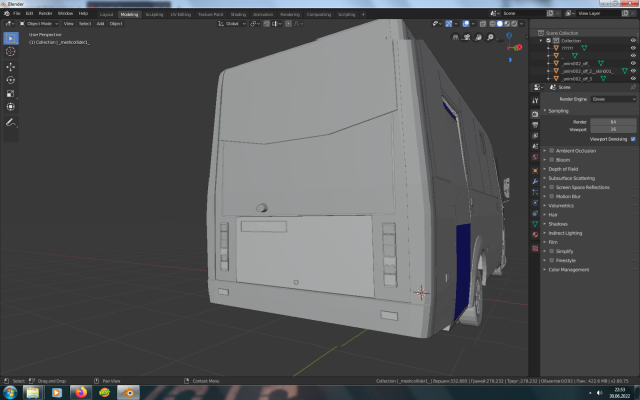Open the Global transform orientation dropdown
The height and width of the screenshot is (400, 640).
[x=232, y=24]
